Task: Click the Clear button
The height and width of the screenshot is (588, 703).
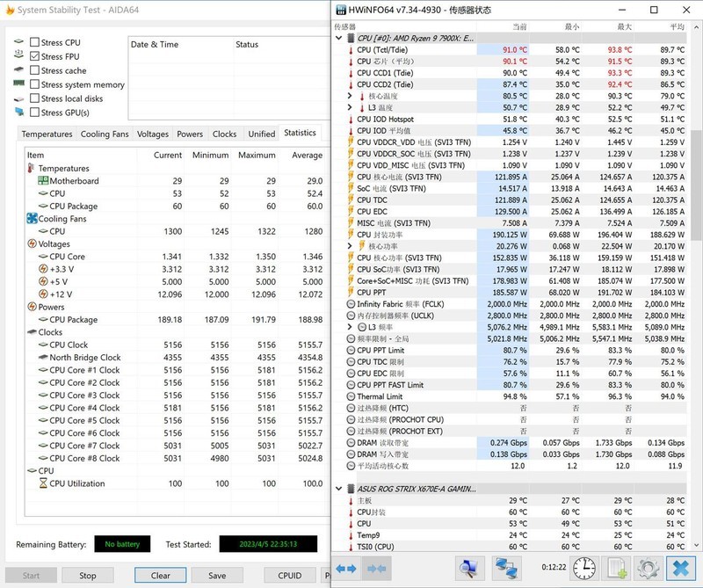Action: coord(160,576)
